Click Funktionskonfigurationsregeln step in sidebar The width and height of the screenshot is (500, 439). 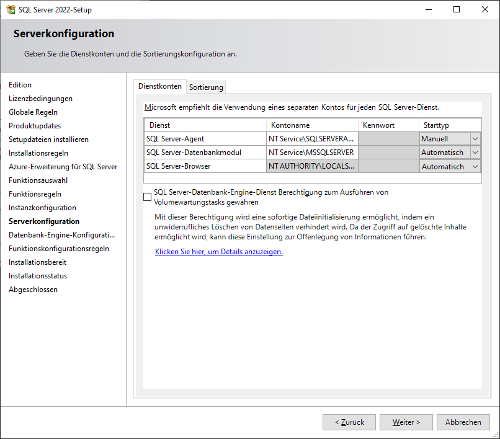[59, 249]
